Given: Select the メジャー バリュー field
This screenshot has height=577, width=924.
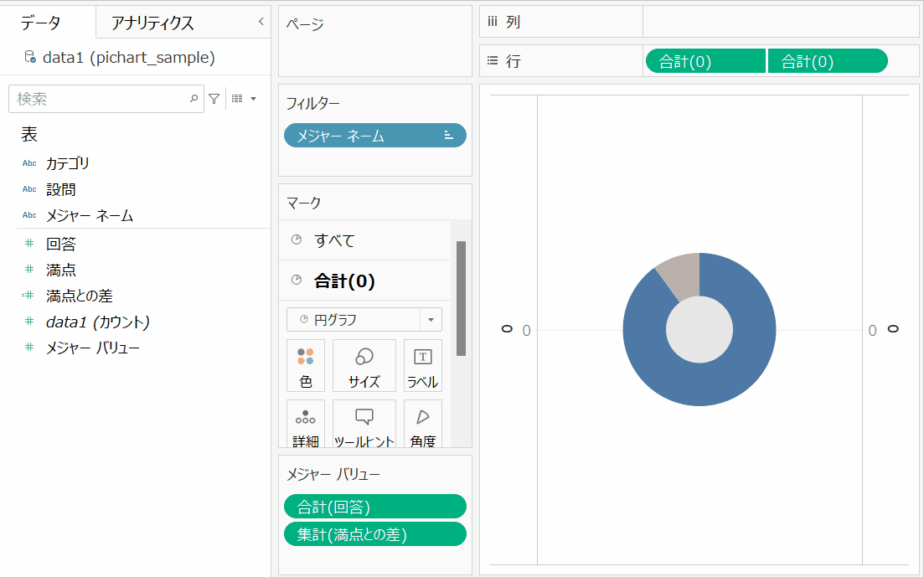Looking at the screenshot, I should [x=93, y=348].
